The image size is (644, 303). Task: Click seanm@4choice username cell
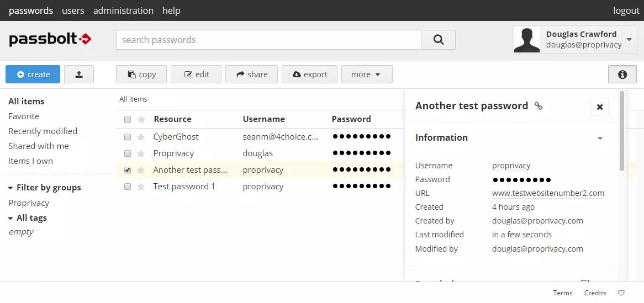click(280, 137)
